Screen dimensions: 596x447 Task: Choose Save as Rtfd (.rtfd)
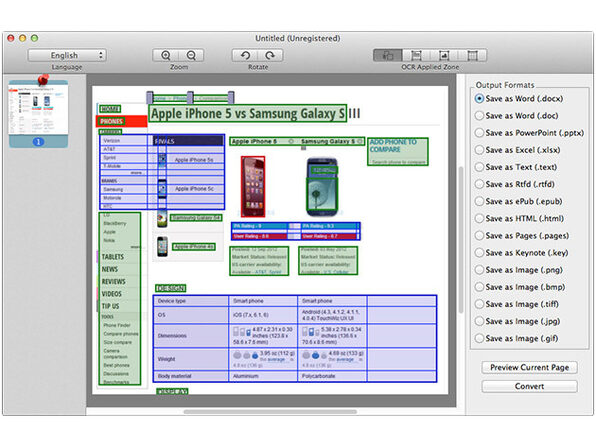tap(515, 184)
